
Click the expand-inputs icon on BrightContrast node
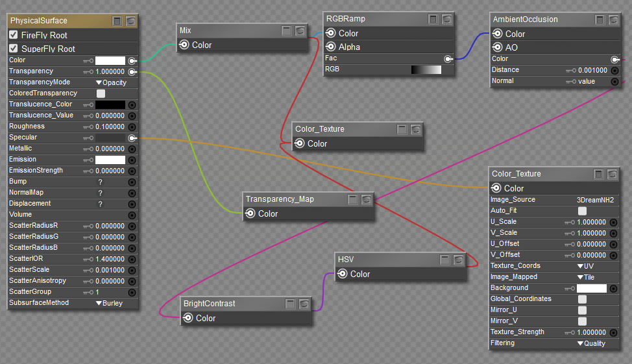click(290, 304)
